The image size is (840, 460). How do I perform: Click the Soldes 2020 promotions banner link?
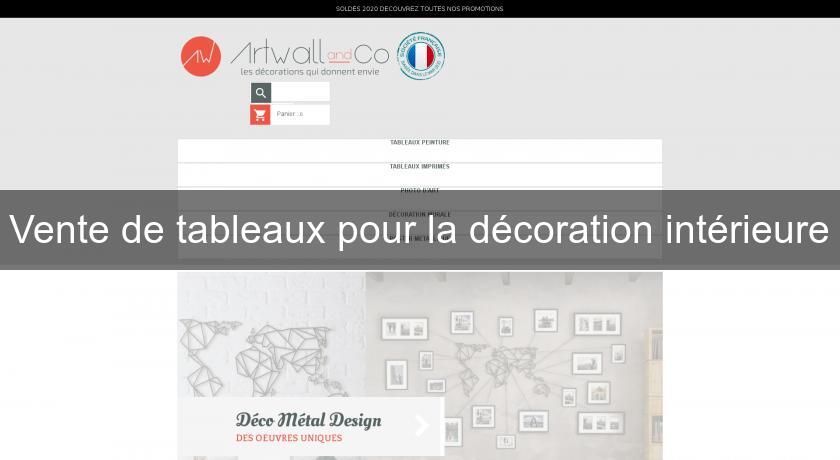[419, 9]
